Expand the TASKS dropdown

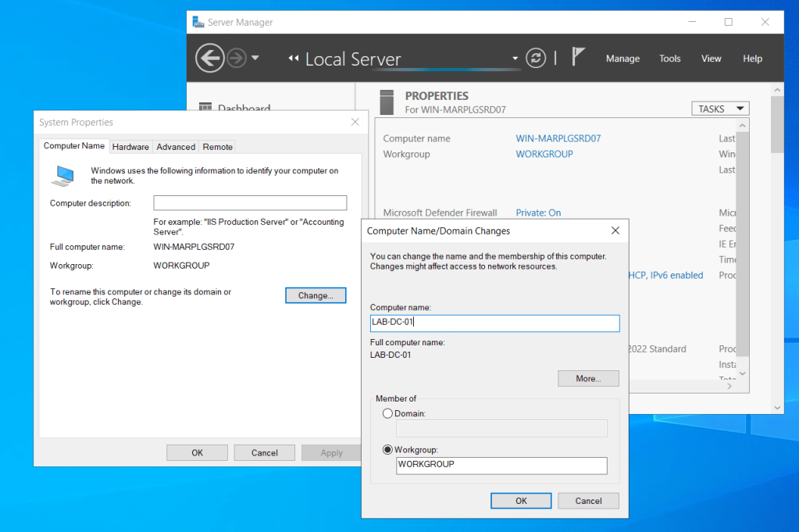719,109
